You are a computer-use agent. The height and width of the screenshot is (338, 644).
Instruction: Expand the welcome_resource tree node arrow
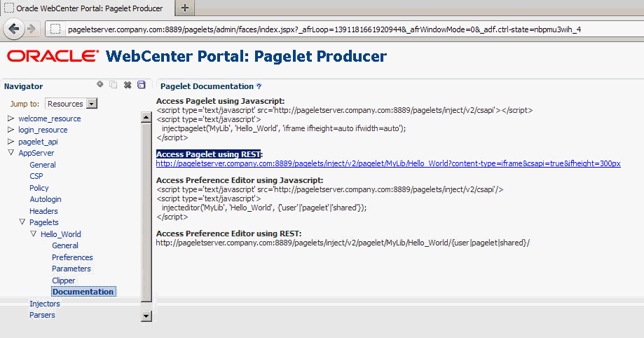11,119
